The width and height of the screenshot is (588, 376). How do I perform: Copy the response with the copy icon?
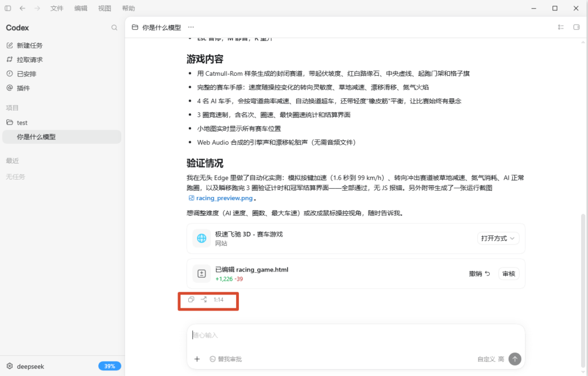(191, 299)
